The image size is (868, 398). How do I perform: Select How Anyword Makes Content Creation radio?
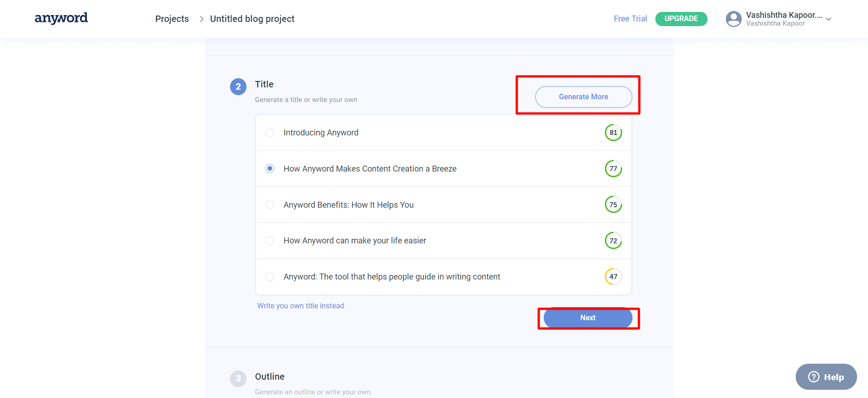(x=270, y=169)
